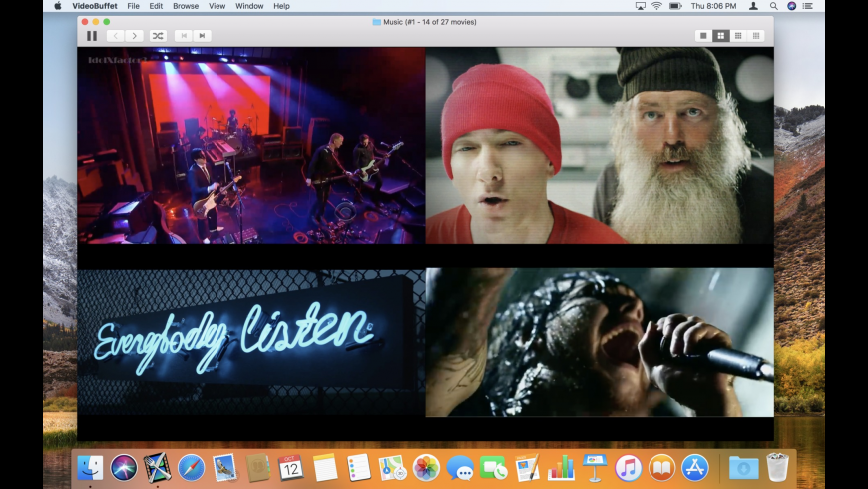The height and width of the screenshot is (489, 868).
Task: Switch to single video layout
Action: pos(703,36)
